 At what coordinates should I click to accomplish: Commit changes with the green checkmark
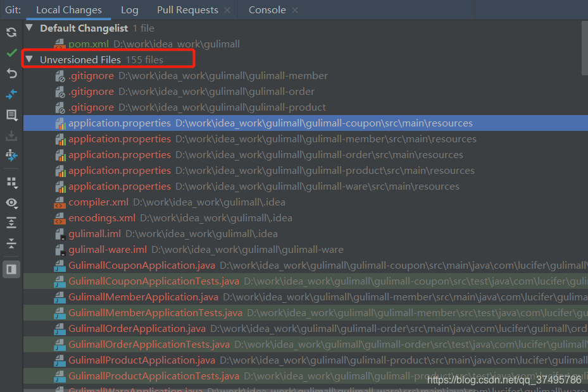click(x=11, y=53)
